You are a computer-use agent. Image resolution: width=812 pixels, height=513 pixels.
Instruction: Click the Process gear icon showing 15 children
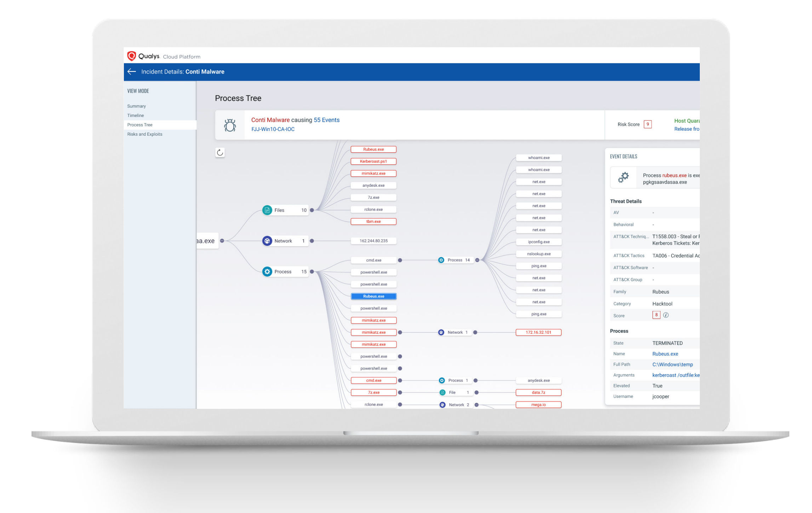tap(267, 271)
